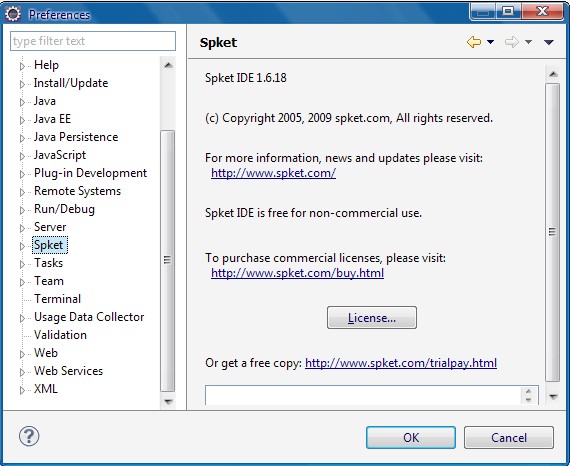Expand the Team tree node

22,282
